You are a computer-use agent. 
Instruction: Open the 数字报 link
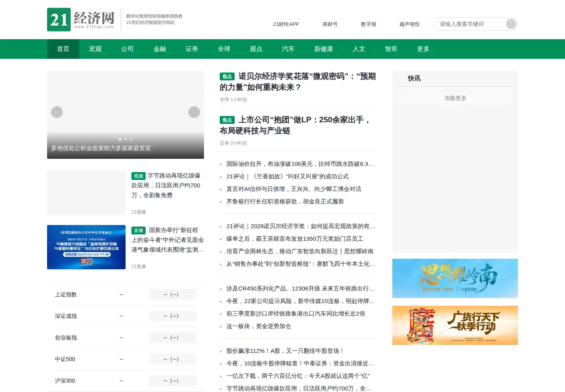[368, 24]
